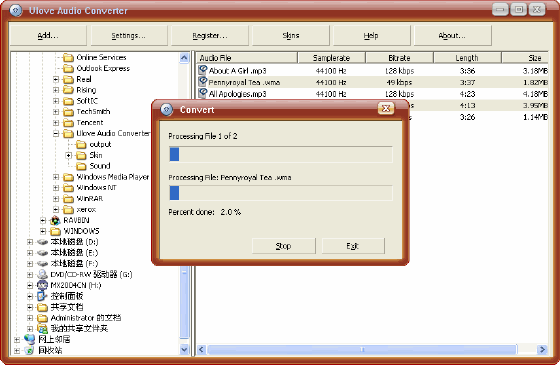Select the Online Services folder icon
560x365 pixels.
coord(68,58)
